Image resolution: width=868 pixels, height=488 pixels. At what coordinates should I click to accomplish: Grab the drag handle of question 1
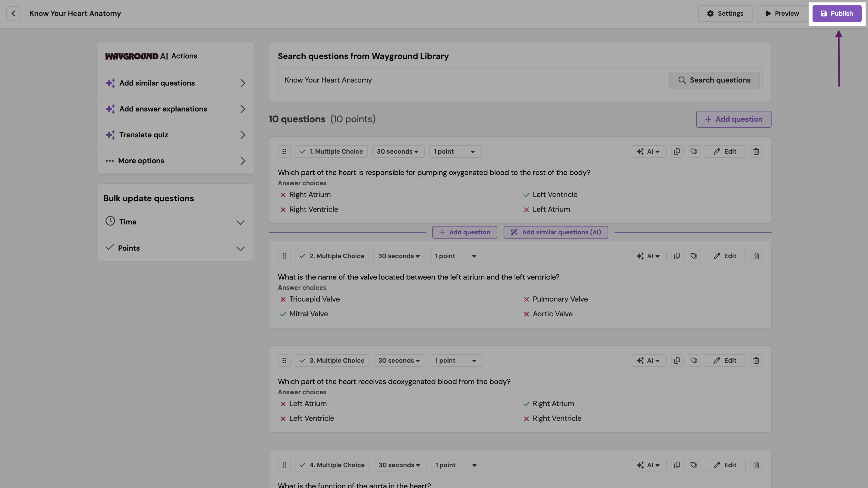pos(284,152)
